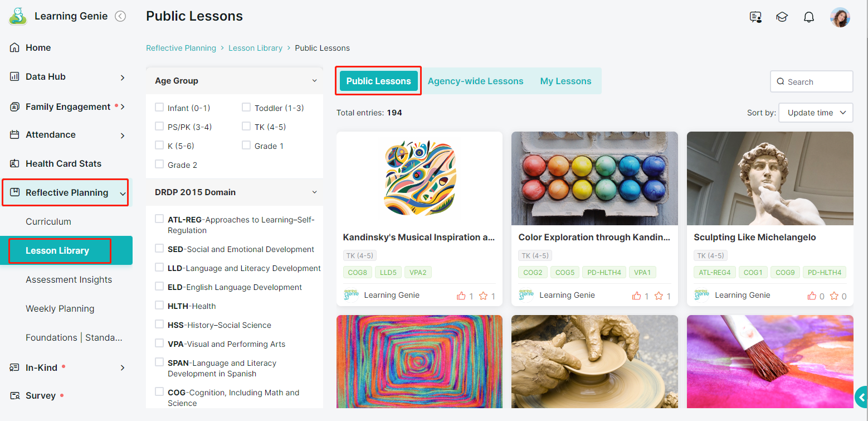This screenshot has height=421, width=868.
Task: Click the Data Hub chart icon
Action: tap(15, 76)
